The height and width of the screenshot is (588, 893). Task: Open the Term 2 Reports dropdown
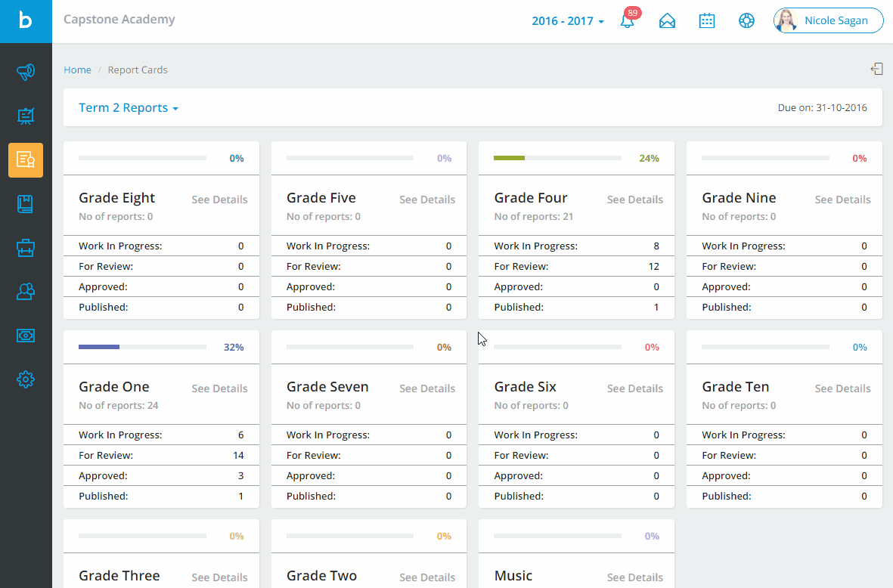coord(129,107)
